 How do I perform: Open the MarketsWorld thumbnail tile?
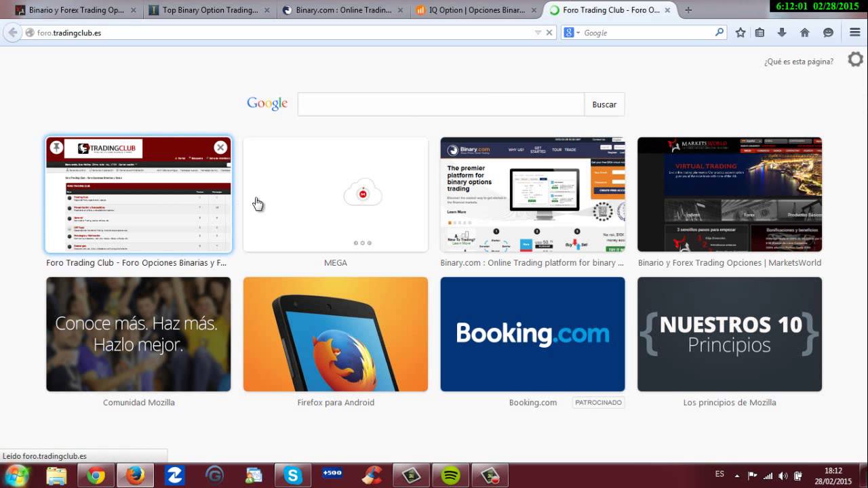click(730, 195)
